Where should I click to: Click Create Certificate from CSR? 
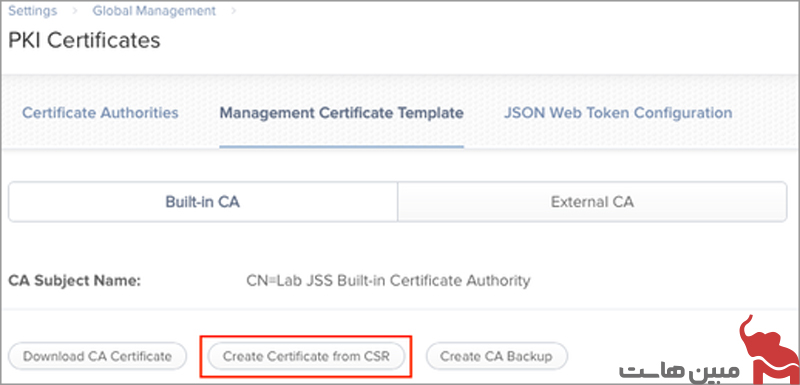306,356
